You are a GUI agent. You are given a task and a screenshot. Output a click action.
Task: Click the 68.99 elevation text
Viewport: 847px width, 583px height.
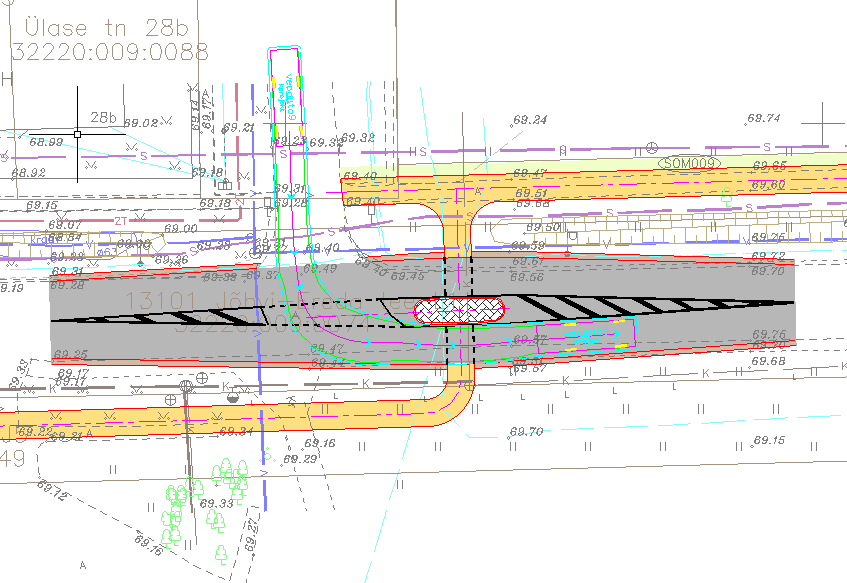pos(46,142)
